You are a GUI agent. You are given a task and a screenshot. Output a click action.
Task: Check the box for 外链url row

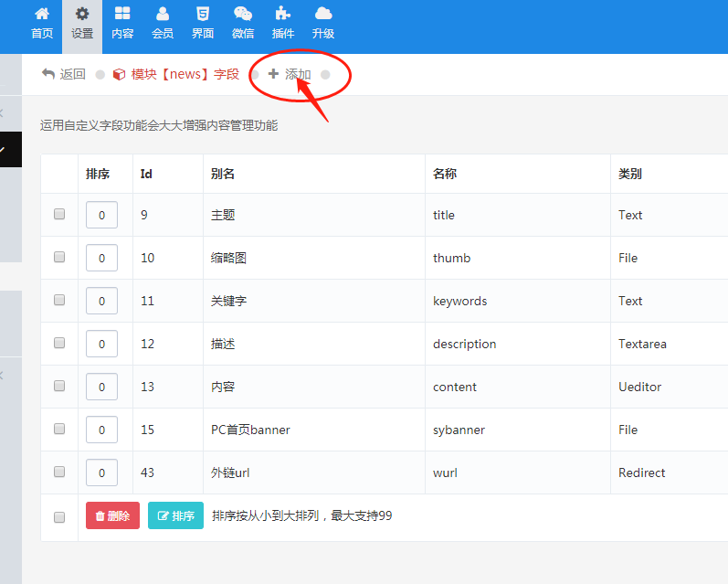pyautogui.click(x=59, y=472)
